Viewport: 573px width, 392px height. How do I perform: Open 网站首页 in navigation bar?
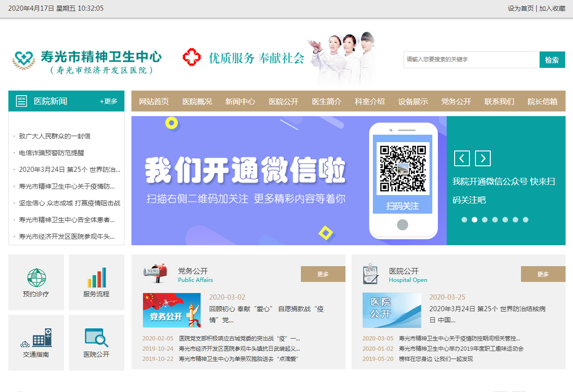coord(154,101)
